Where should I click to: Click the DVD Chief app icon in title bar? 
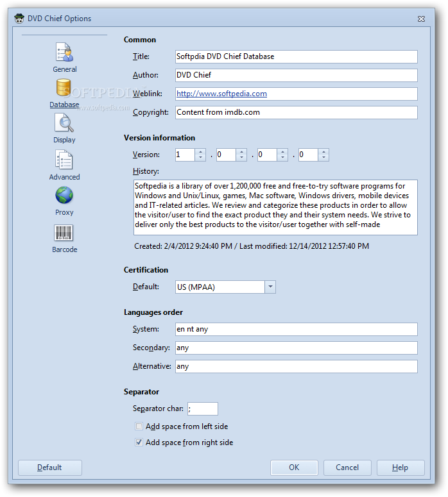coord(19,19)
